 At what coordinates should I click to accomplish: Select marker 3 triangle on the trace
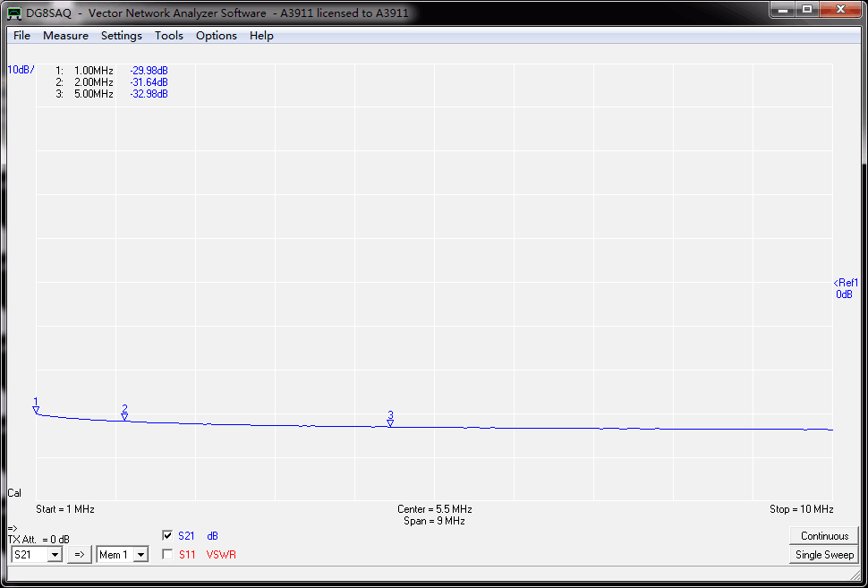390,423
